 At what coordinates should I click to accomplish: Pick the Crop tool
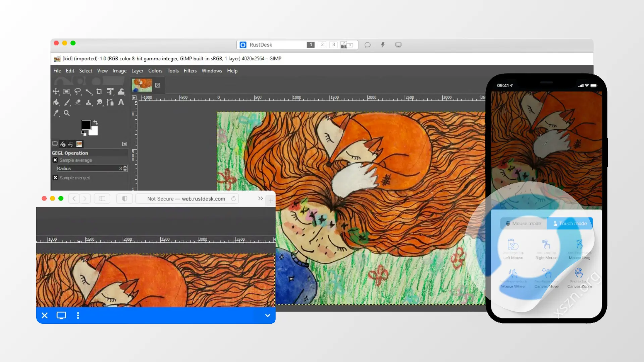click(99, 92)
